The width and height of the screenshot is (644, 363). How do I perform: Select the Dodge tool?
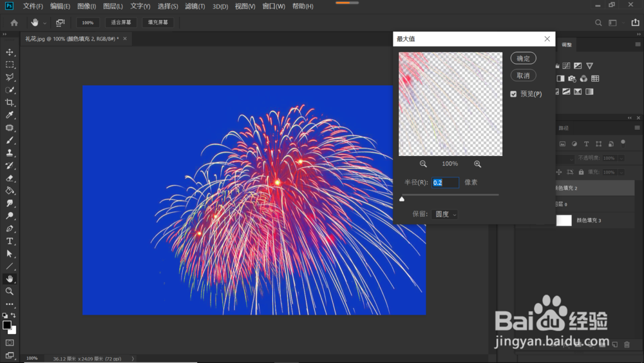pos(10,216)
